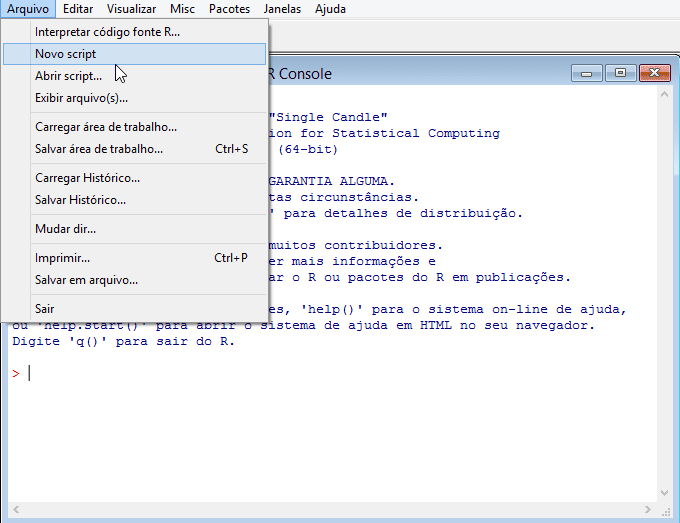This screenshot has height=523, width=680.
Task: Click 'Sair' to exit R
Action: pyautogui.click(x=45, y=309)
